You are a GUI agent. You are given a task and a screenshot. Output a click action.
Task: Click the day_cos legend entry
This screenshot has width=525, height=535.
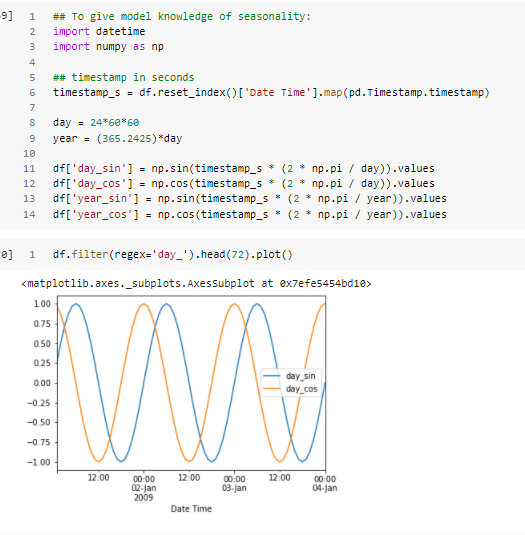290,389
